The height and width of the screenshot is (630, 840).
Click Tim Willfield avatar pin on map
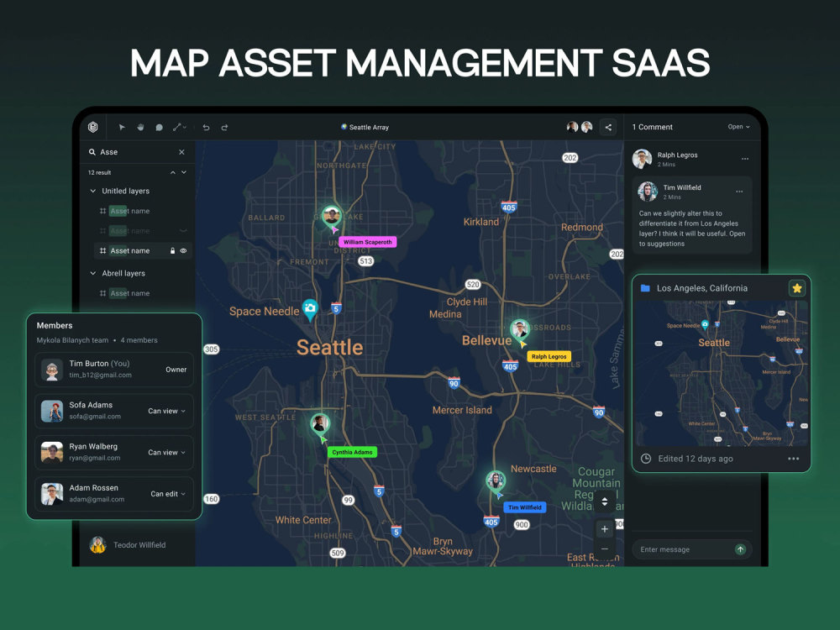(496, 480)
